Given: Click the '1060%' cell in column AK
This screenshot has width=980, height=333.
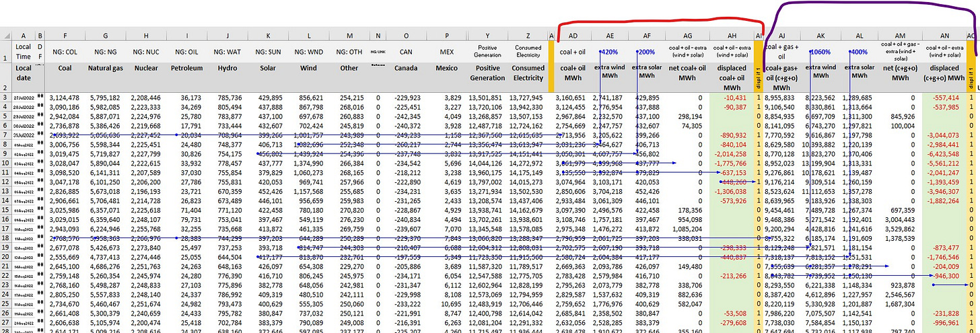Looking at the screenshot, I should pyautogui.click(x=821, y=52).
